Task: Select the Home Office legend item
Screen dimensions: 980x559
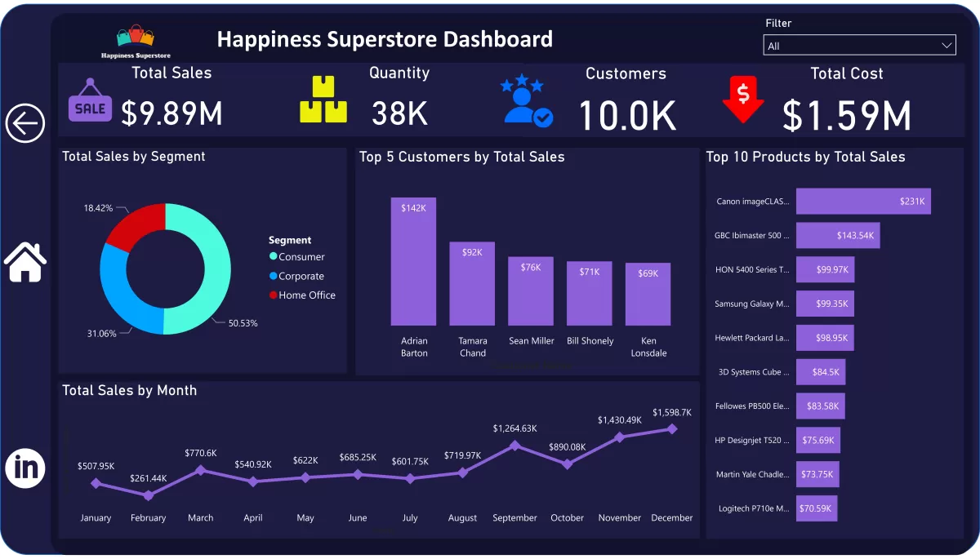Action: (302, 295)
